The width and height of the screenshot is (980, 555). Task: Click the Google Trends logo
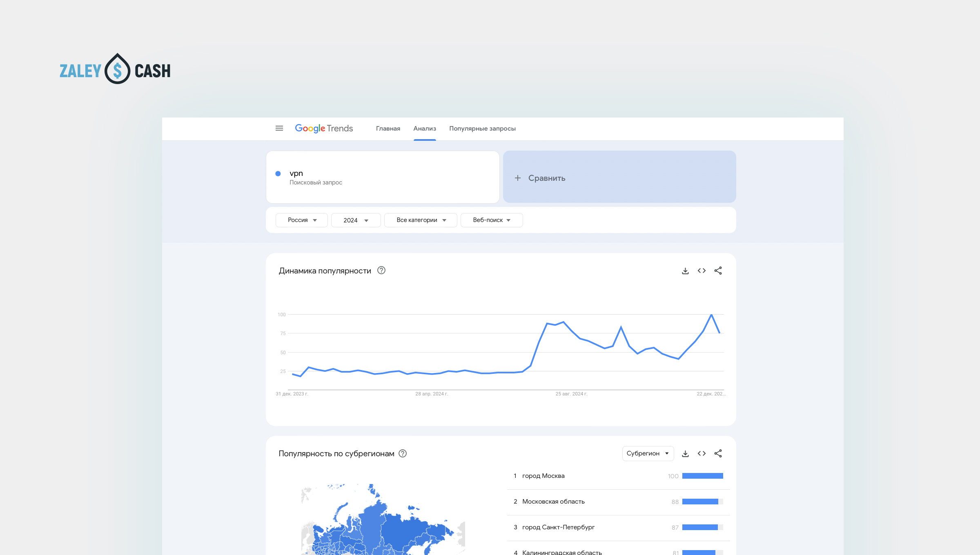(x=324, y=129)
